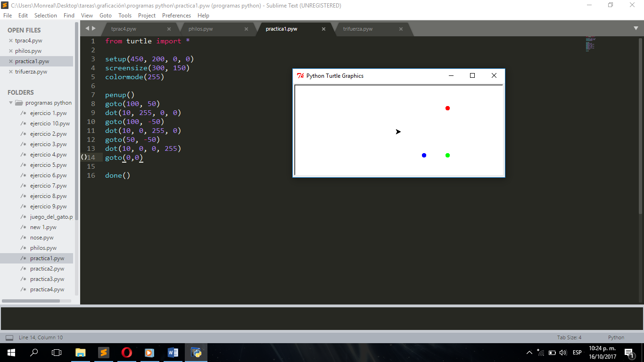Click the battery tray icon

tap(552, 353)
